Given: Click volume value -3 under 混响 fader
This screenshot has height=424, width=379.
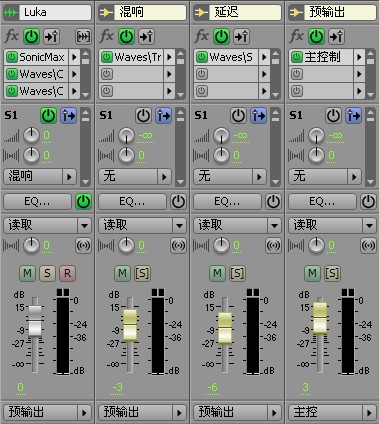Looking at the screenshot, I should (118, 388).
